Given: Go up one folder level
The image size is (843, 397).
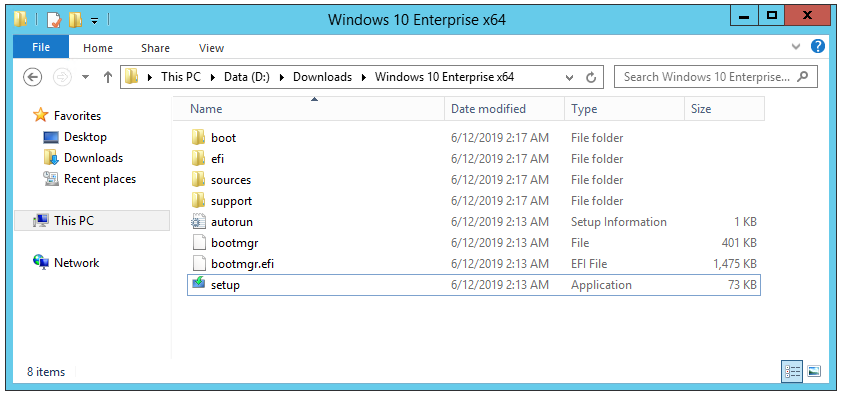Looking at the screenshot, I should pyautogui.click(x=108, y=77).
